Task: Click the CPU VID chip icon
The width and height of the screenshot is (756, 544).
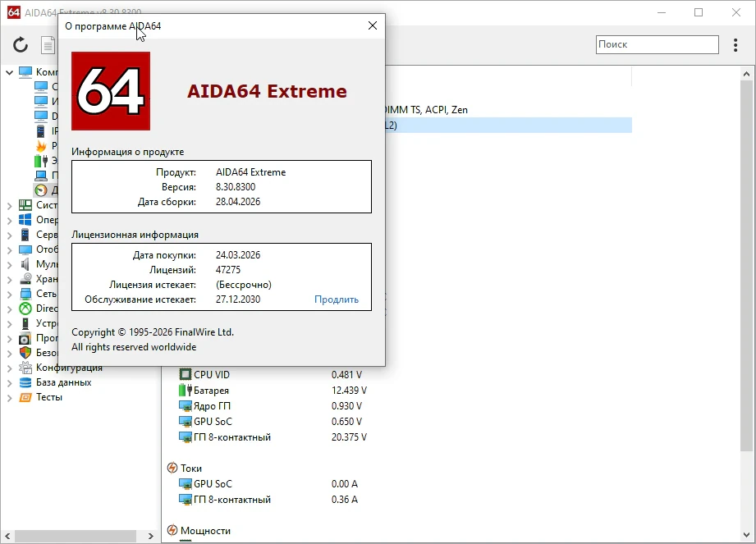Action: tap(186, 374)
